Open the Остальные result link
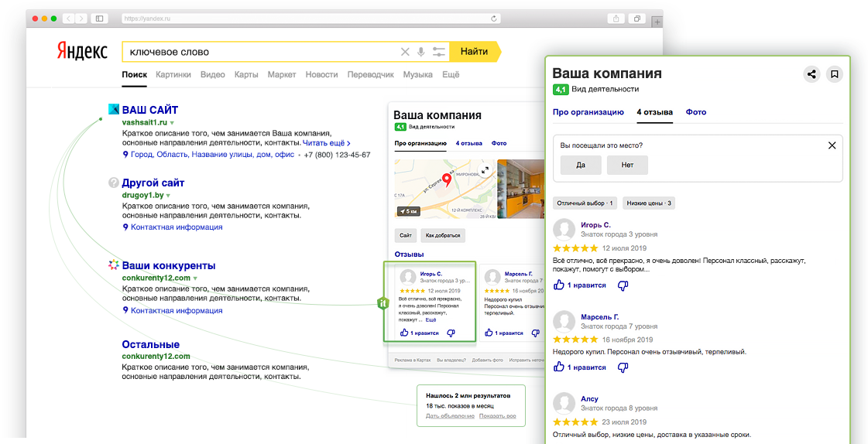868x444 pixels. tap(150, 344)
